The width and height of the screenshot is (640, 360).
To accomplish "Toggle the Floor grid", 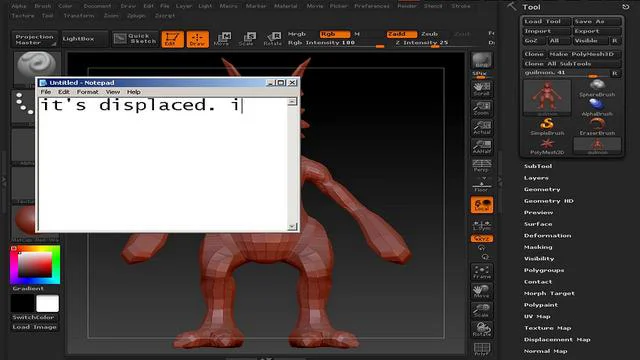I will (482, 185).
